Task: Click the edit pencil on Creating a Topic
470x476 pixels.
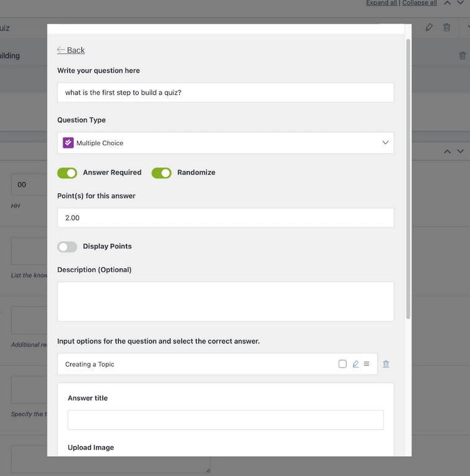Action: (355, 364)
